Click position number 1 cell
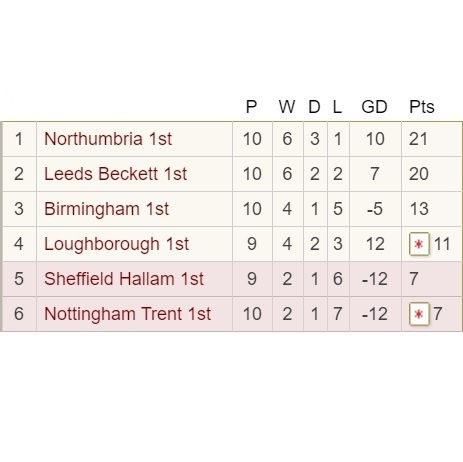Viewport: 463px width, 462px height. 19,139
